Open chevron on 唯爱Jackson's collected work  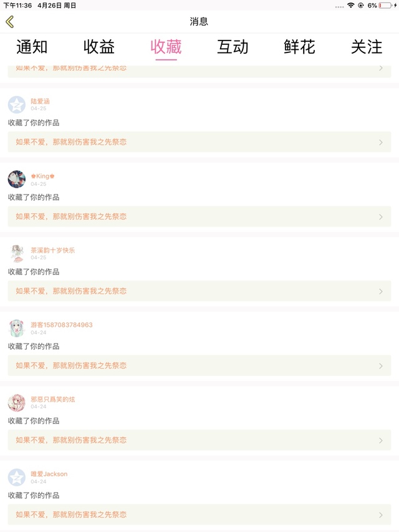[x=381, y=515]
